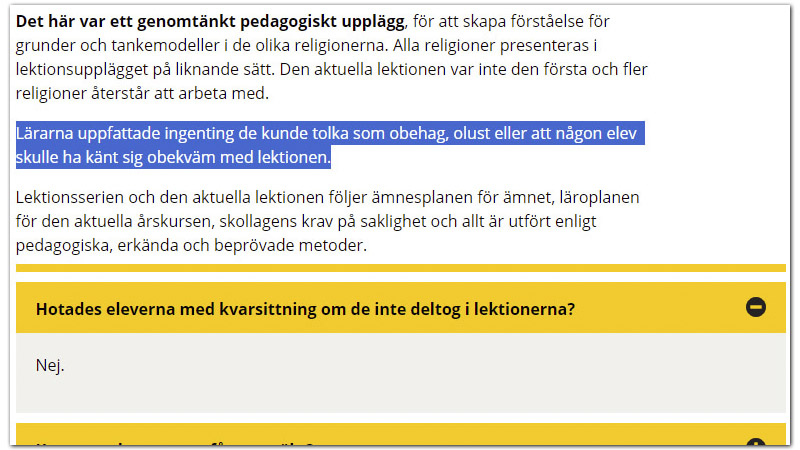Expand the partially visible question's plus icon
800x450 pixels.
point(756,444)
